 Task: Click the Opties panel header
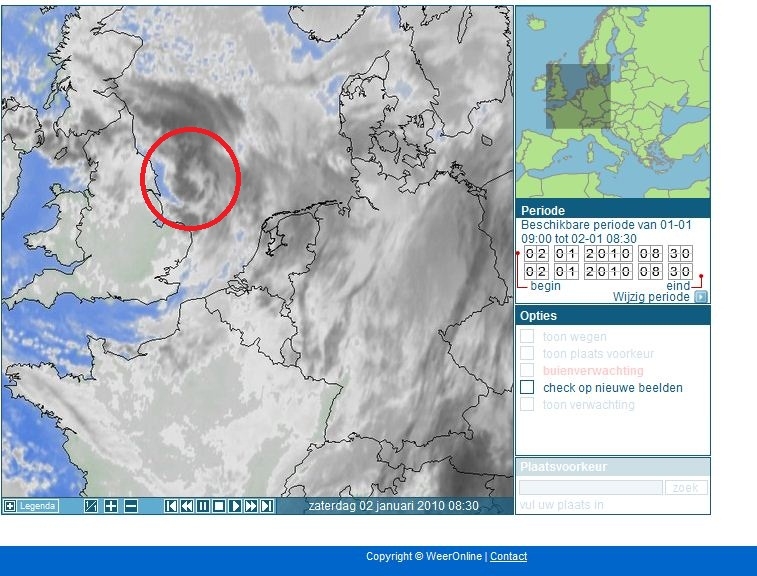[x=613, y=315]
